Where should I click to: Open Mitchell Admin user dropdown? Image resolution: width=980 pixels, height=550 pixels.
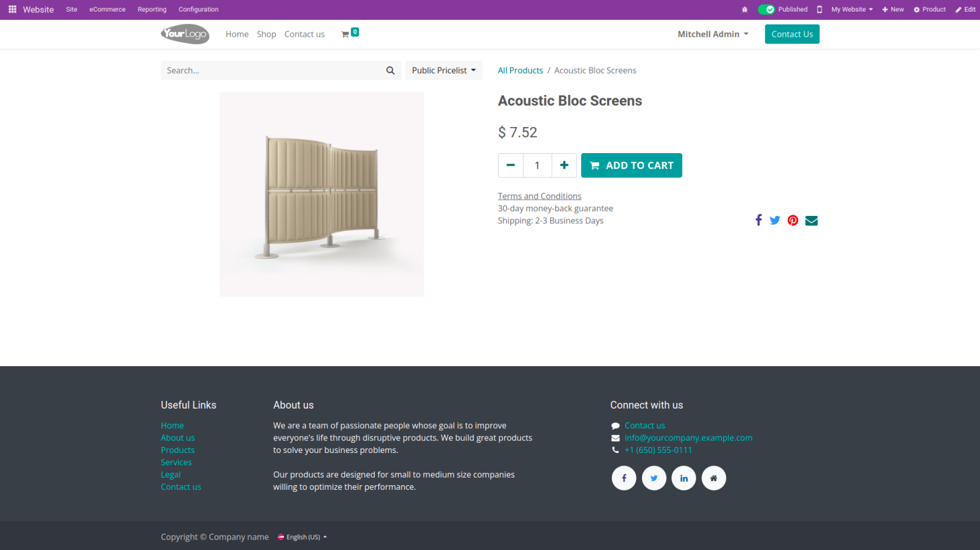click(713, 34)
